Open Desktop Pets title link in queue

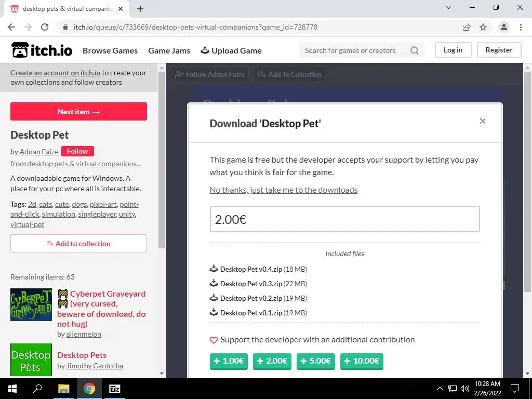pos(82,355)
